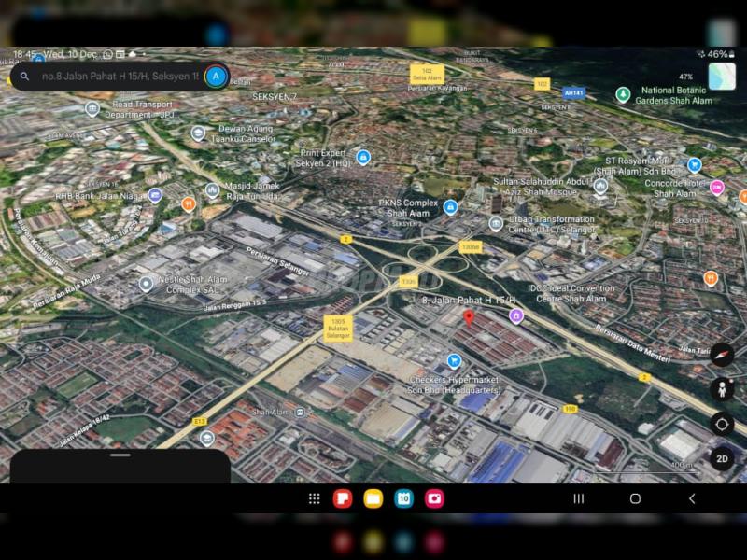Center the map on my location
Viewport: 747px width, 560px height.
click(721, 424)
